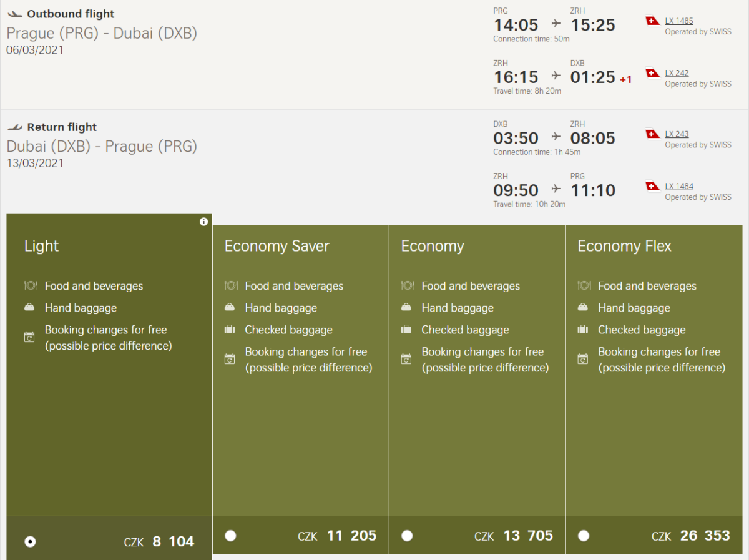The image size is (749, 560).
Task: Choose the Economy fare radio button
Action: point(407,536)
